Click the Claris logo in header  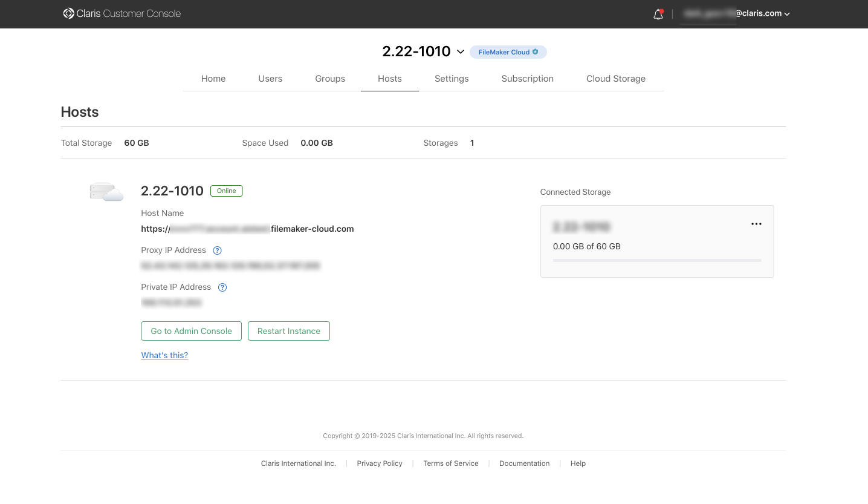(69, 13)
